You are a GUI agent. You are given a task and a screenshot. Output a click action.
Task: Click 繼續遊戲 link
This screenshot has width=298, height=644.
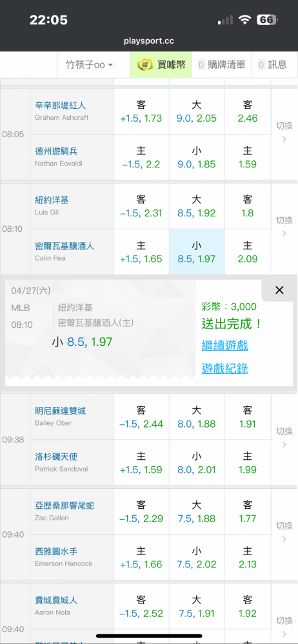[224, 345]
